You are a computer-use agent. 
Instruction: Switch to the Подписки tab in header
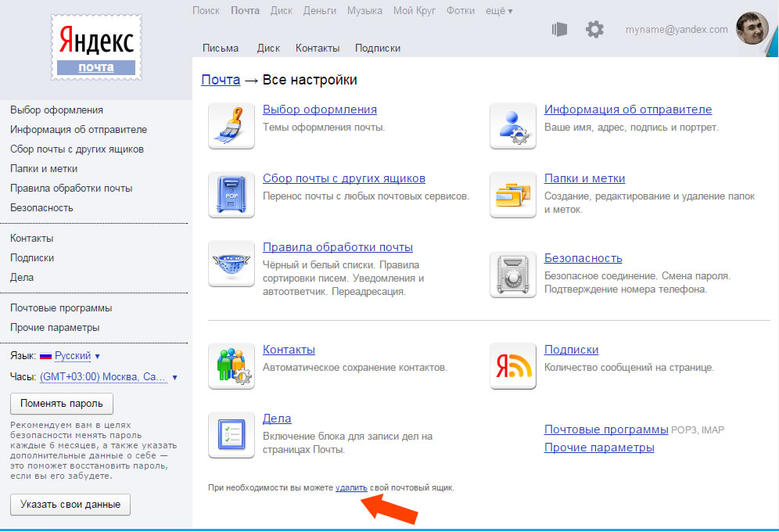coord(378,49)
